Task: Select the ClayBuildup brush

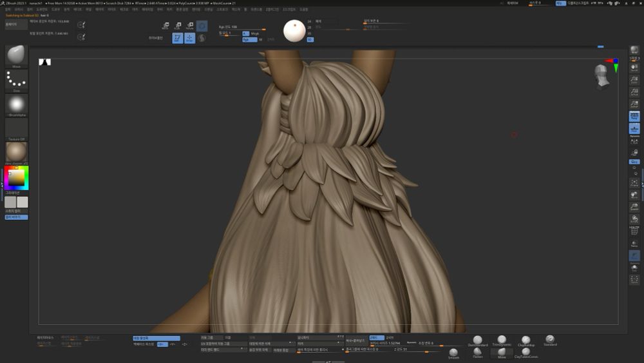Action: point(526,340)
